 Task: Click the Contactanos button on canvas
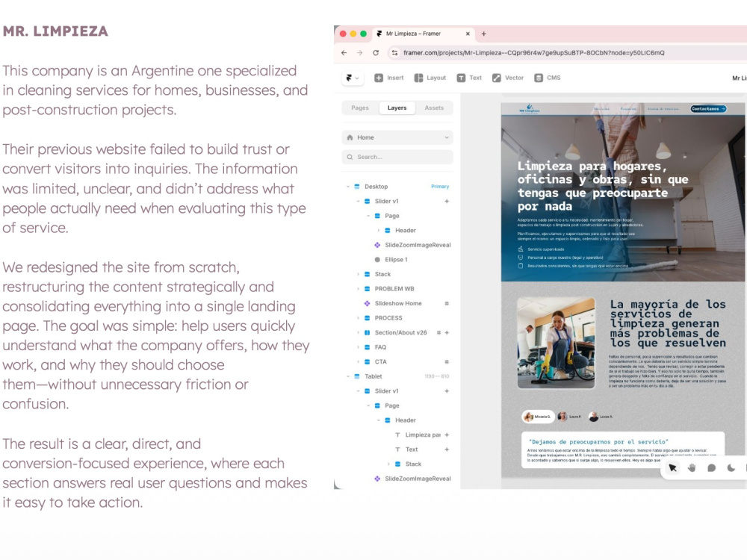point(708,109)
